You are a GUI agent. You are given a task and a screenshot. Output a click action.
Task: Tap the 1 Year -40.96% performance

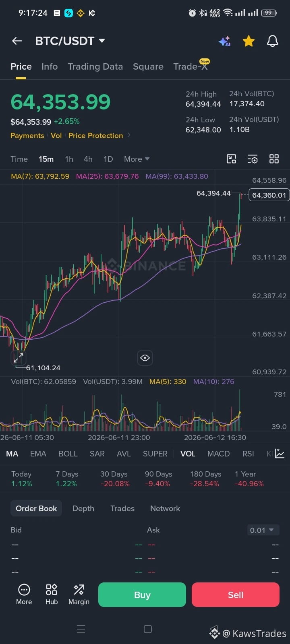click(249, 479)
